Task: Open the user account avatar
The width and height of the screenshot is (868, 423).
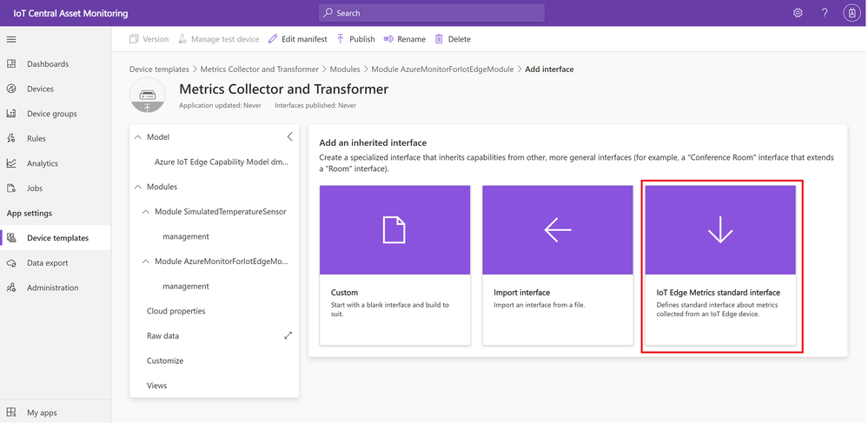Action: pos(851,13)
